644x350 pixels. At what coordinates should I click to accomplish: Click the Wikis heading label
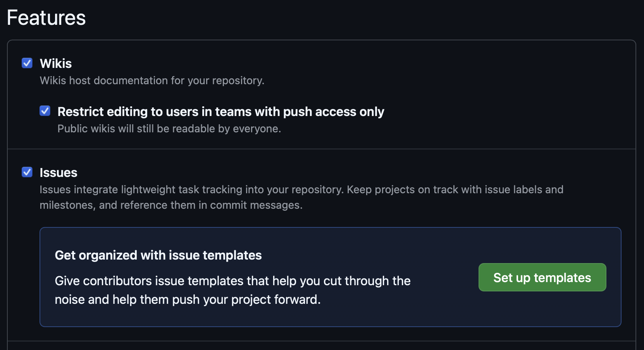(55, 63)
